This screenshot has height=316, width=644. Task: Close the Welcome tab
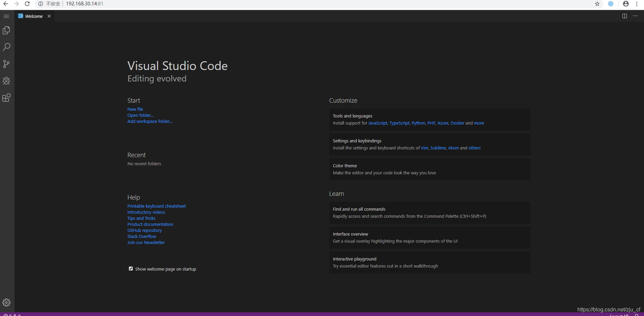[49, 16]
